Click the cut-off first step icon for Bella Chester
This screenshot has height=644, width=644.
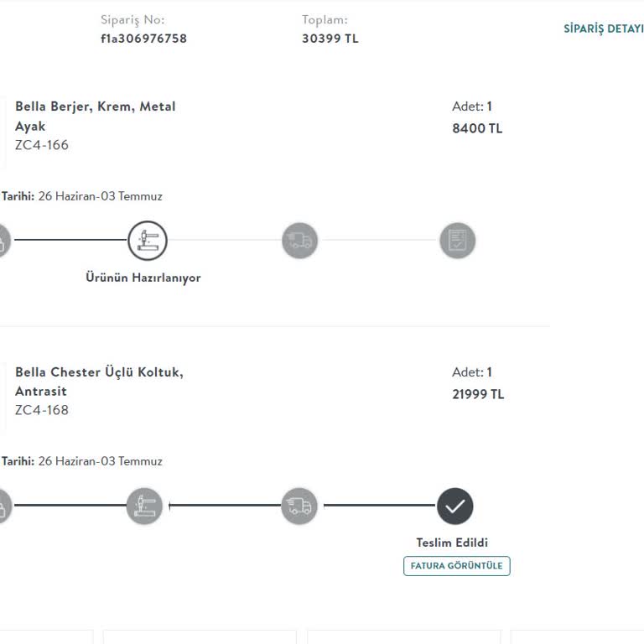click(3, 506)
